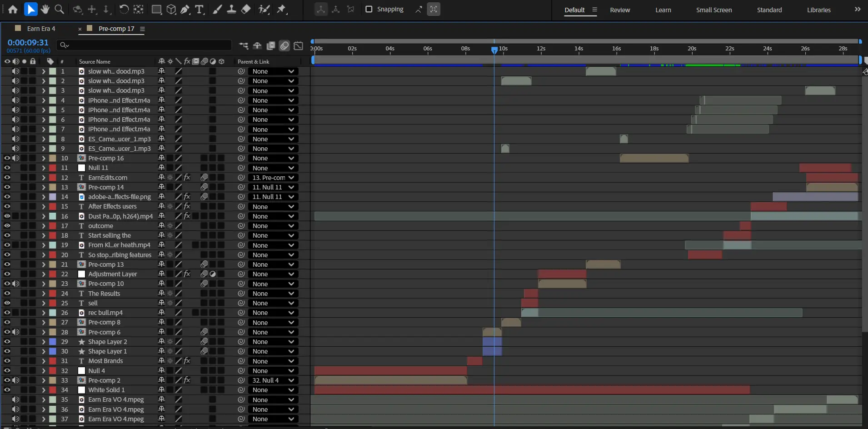This screenshot has width=868, height=429.
Task: Pick the Horizontal Type tool
Action: tap(199, 10)
